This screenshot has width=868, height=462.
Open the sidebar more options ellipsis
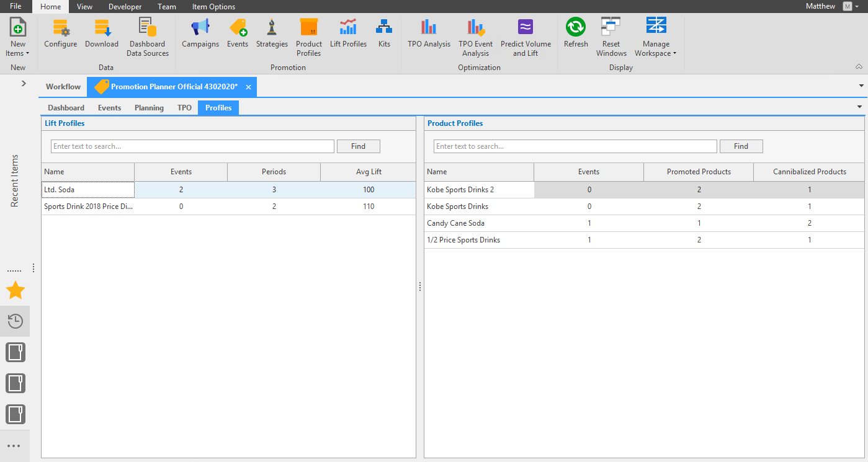pos(14,445)
